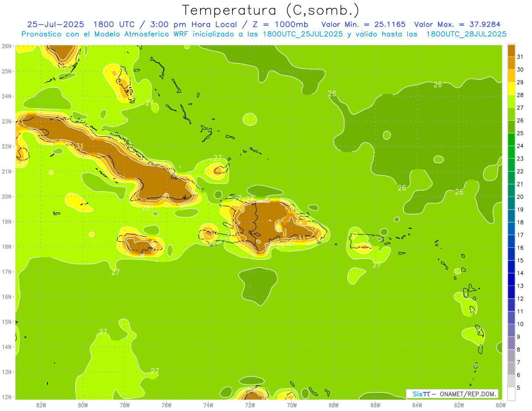Click the '16N' latitude axis label
The width and height of the screenshot is (532, 411).
point(6,297)
